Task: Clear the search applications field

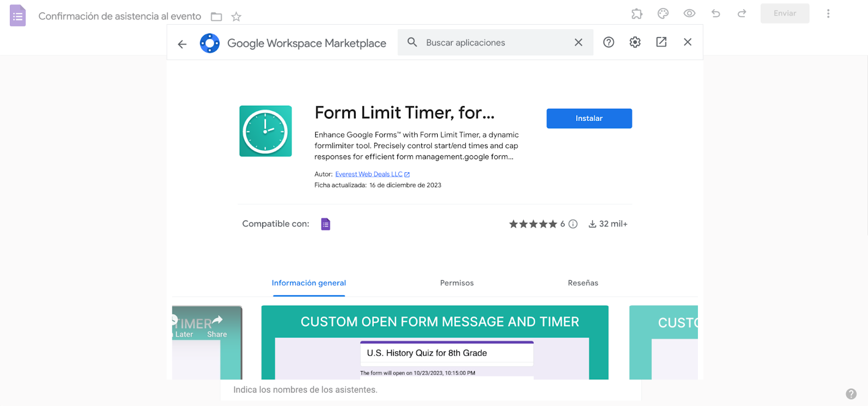Action: point(578,43)
